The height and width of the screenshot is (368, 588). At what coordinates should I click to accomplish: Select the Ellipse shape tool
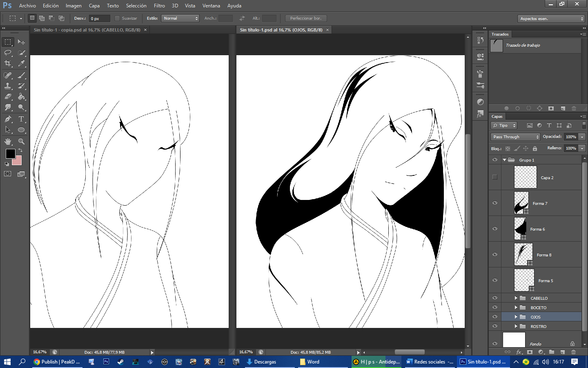pos(21,130)
